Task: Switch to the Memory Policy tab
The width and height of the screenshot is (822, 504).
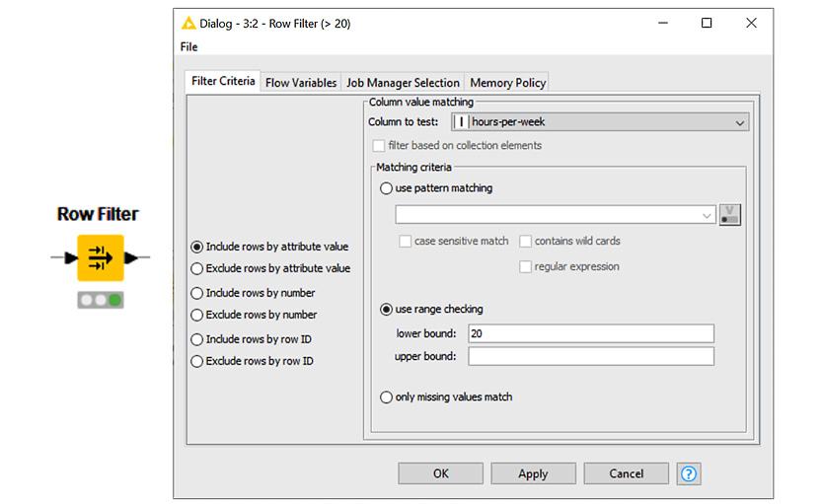Action: 507,83
